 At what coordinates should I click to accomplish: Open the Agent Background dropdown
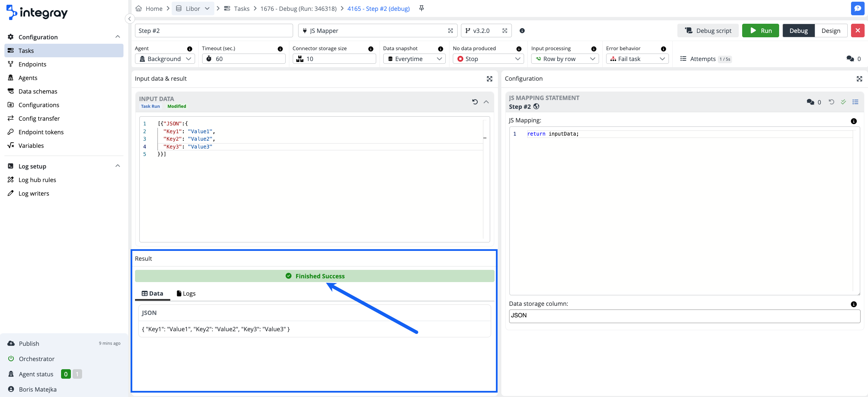coord(165,59)
